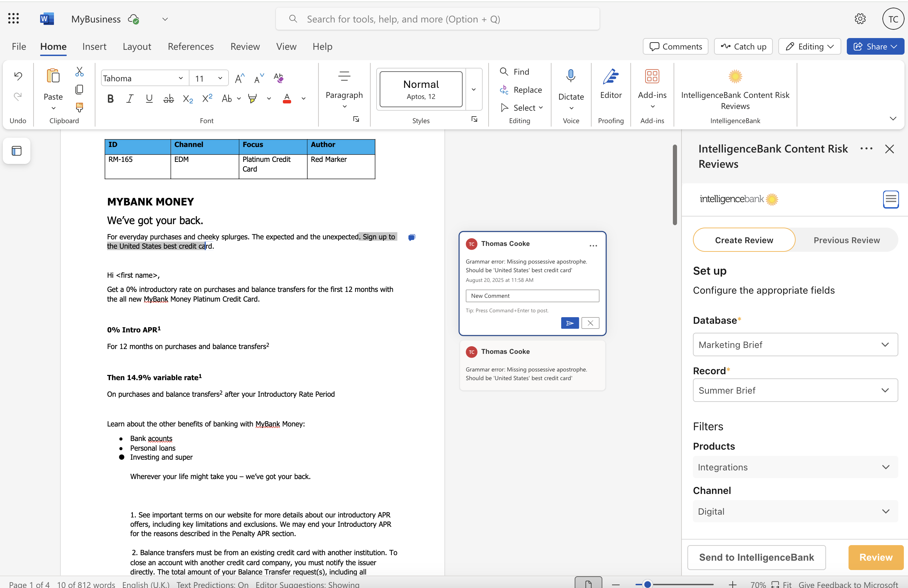Toggle Bold formatting
This screenshot has width=908, height=588.
coord(111,99)
